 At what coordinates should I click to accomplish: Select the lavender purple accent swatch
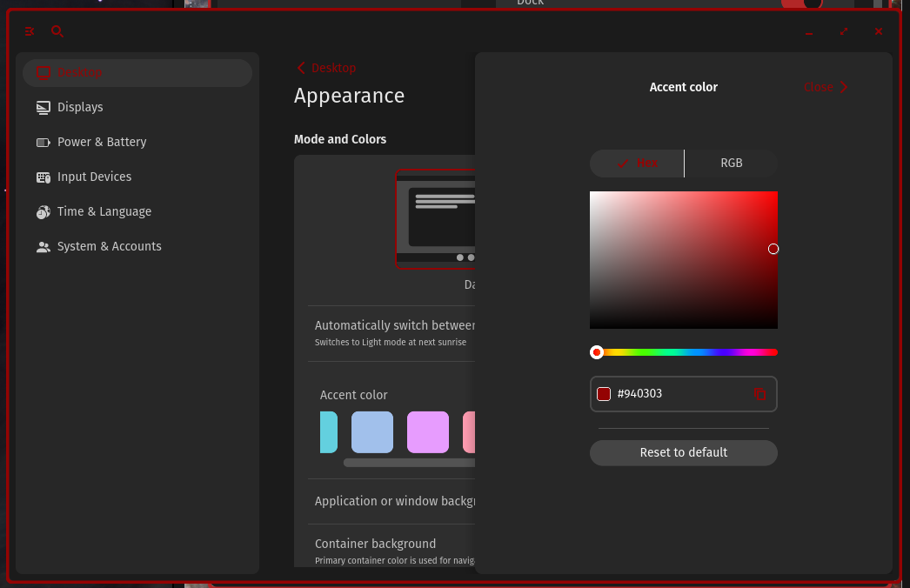click(428, 432)
